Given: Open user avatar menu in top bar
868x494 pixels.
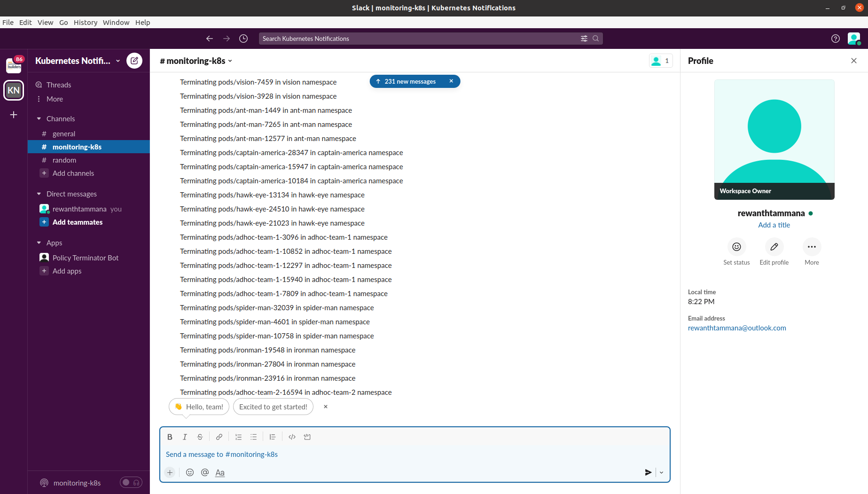Looking at the screenshot, I should 854,39.
